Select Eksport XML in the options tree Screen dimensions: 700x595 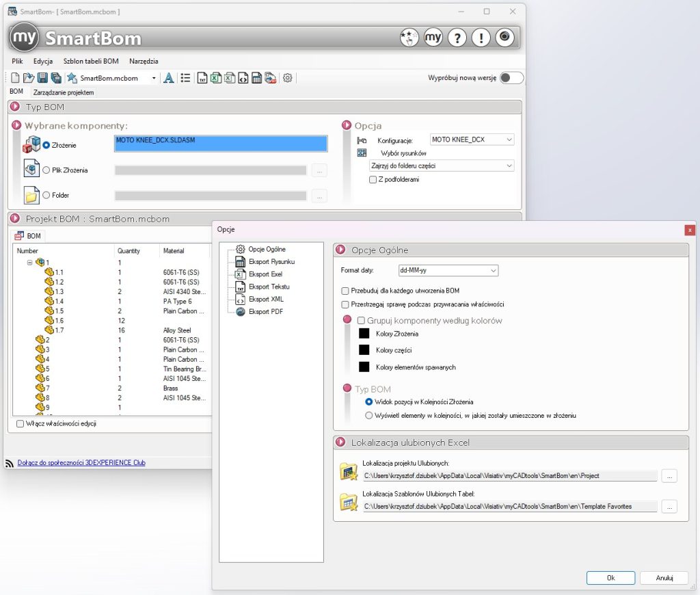pyautogui.click(x=266, y=300)
